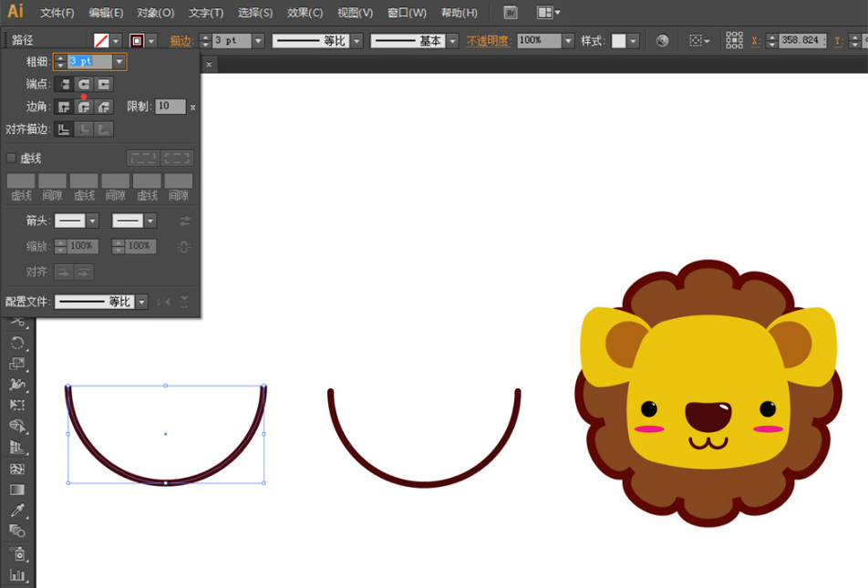Open the 配置文件 profile dropdown

tap(141, 302)
